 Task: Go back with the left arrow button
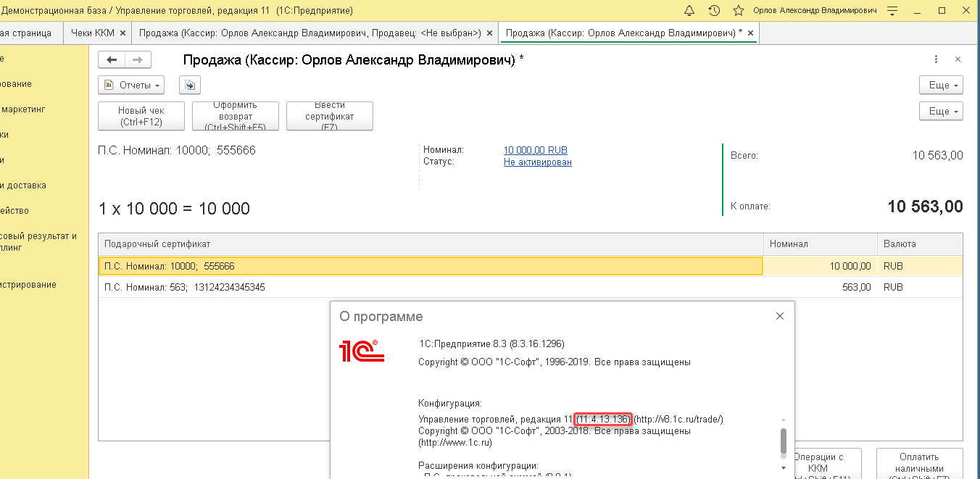(112, 60)
